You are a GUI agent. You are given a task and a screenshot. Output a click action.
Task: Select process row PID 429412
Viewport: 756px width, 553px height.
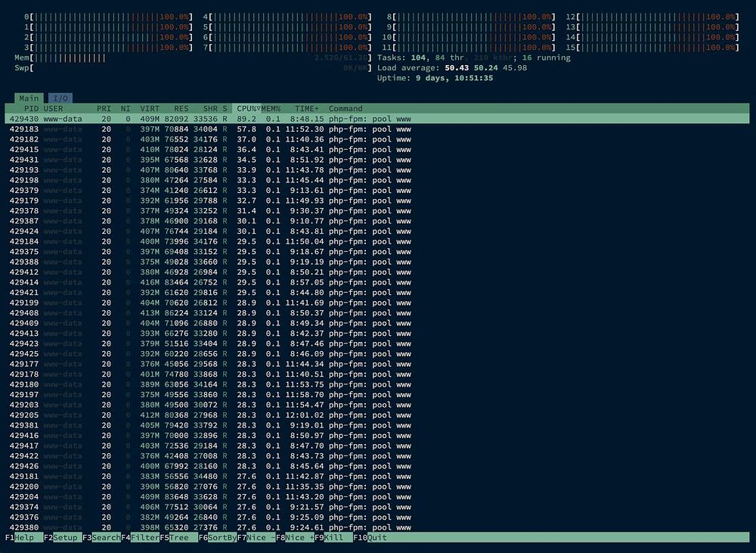[x=377, y=272]
